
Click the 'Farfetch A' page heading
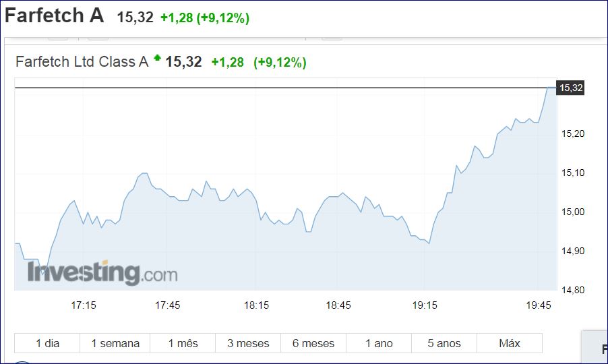click(x=55, y=16)
